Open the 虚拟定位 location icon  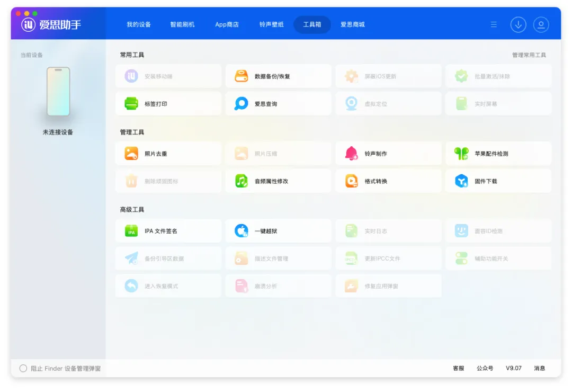[351, 104]
